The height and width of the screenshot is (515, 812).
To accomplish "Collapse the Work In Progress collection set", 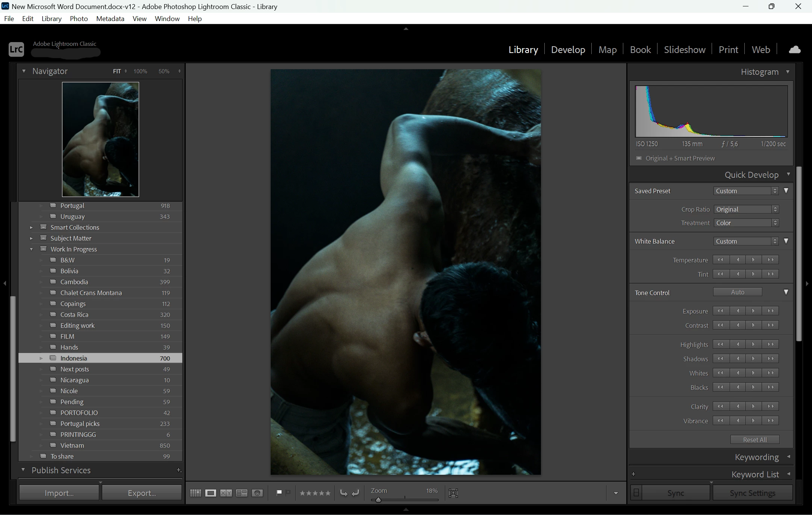I will (31, 249).
